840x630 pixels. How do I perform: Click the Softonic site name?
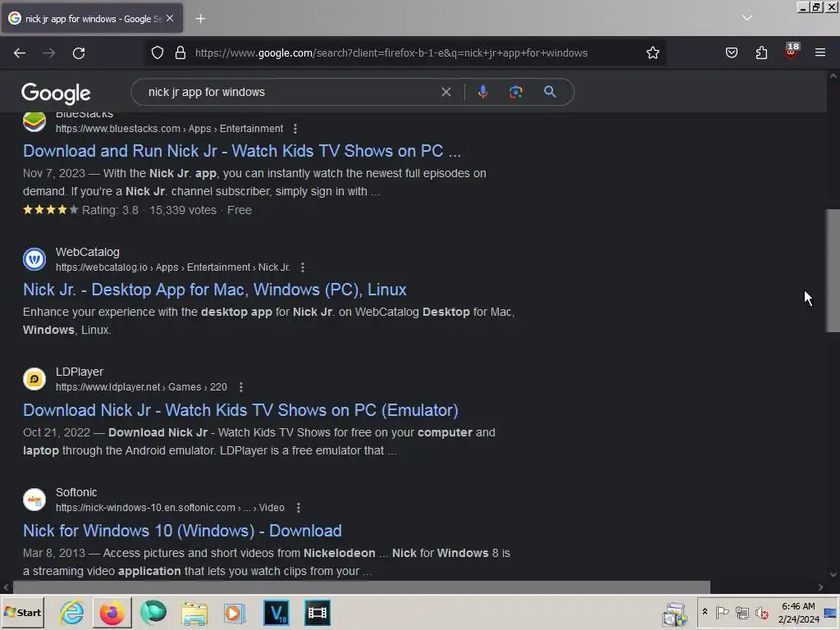pos(76,492)
